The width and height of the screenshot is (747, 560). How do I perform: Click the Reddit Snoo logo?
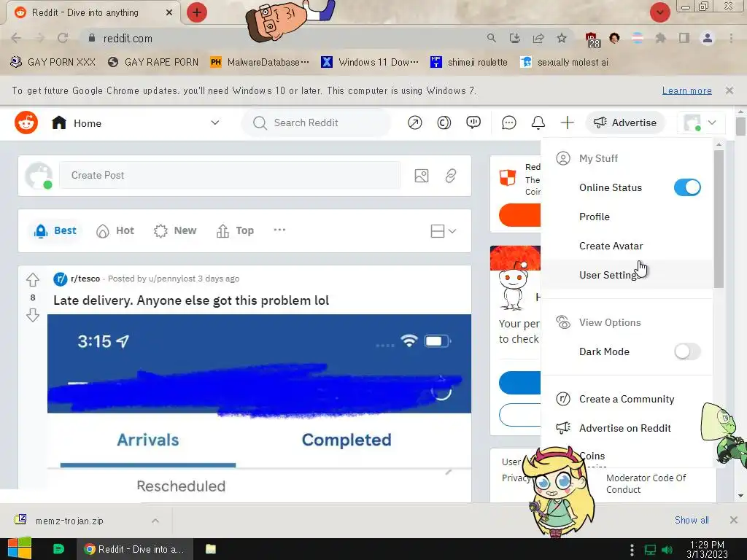click(26, 122)
